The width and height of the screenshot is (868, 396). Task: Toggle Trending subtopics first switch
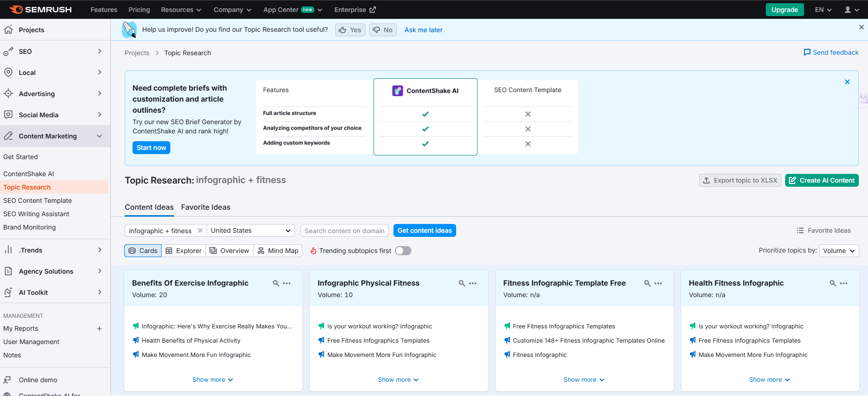pyautogui.click(x=403, y=251)
